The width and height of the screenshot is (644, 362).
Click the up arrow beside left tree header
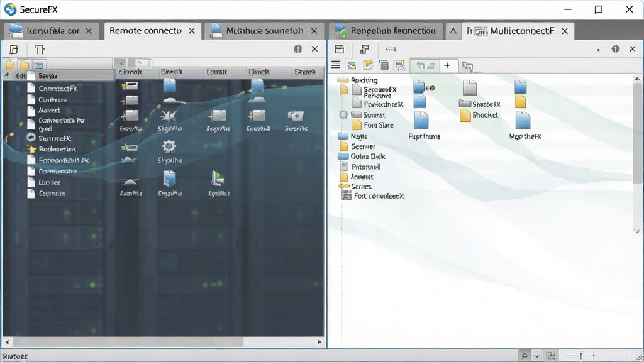[8, 75]
